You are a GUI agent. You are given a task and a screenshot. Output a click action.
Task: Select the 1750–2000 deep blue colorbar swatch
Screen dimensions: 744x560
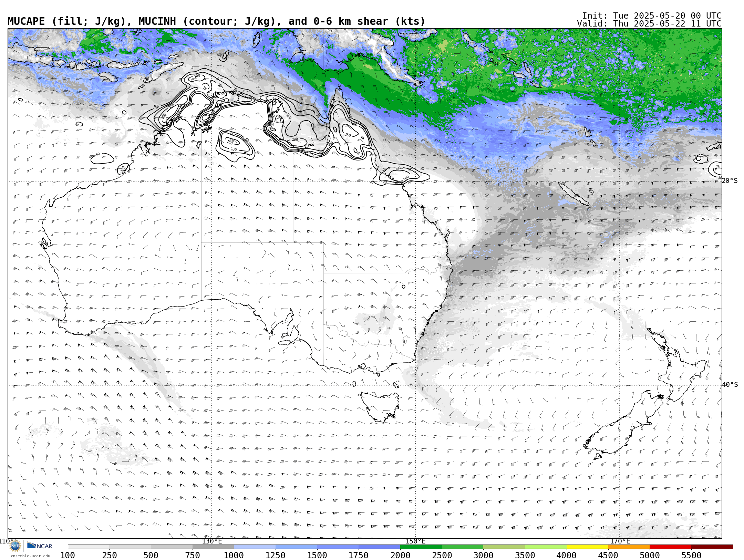(x=379, y=547)
